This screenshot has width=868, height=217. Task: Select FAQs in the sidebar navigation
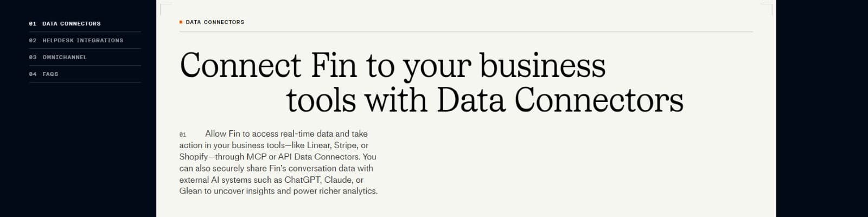[x=50, y=74]
